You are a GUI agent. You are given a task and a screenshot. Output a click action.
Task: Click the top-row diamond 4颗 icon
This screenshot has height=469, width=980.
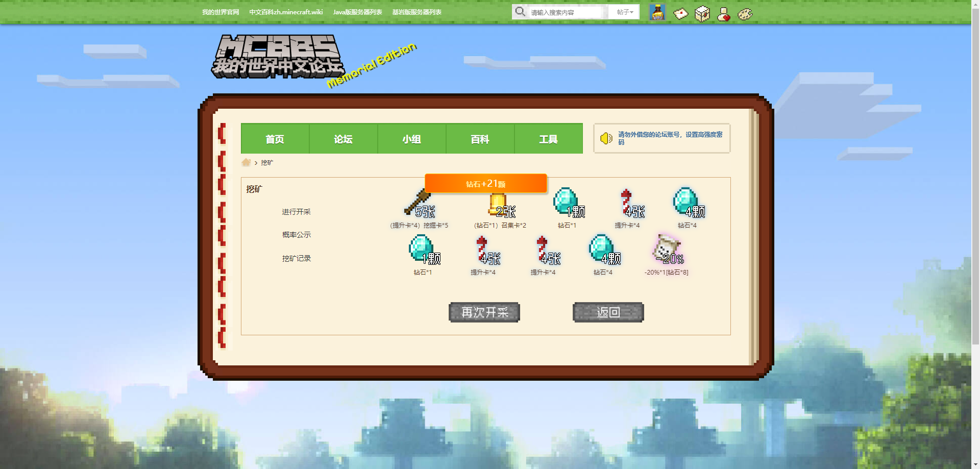tap(688, 202)
